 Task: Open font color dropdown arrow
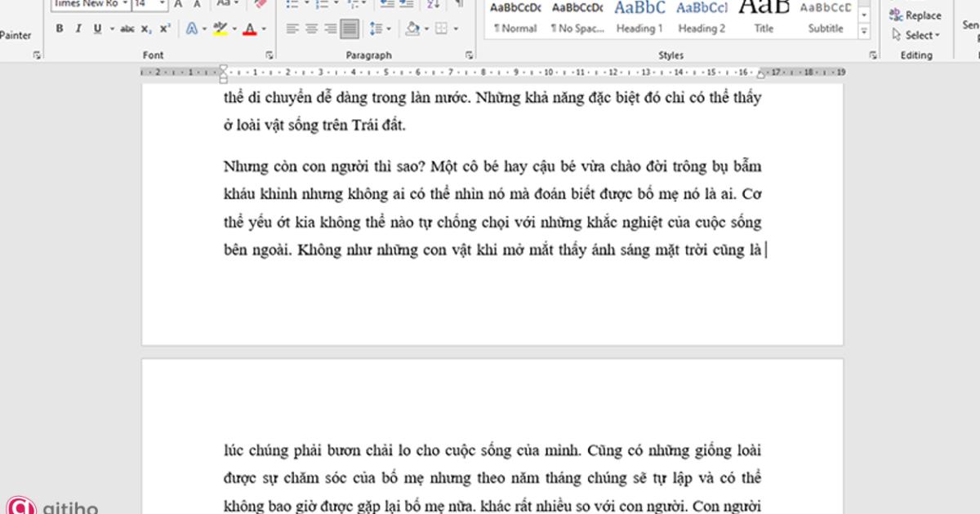click(264, 29)
